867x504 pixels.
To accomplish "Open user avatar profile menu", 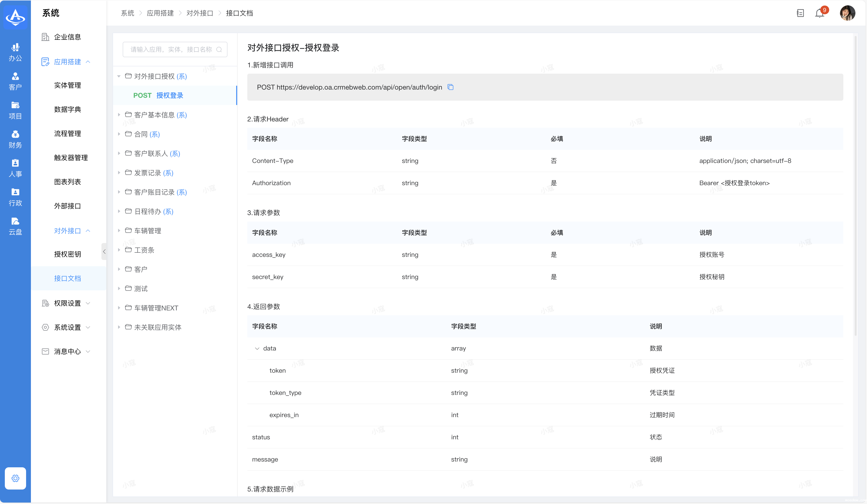I will coord(847,14).
